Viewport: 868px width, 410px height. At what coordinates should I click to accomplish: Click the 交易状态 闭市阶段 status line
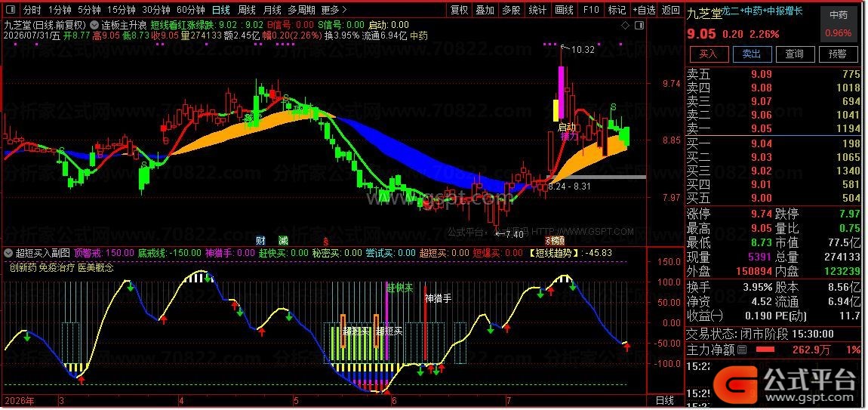point(761,334)
